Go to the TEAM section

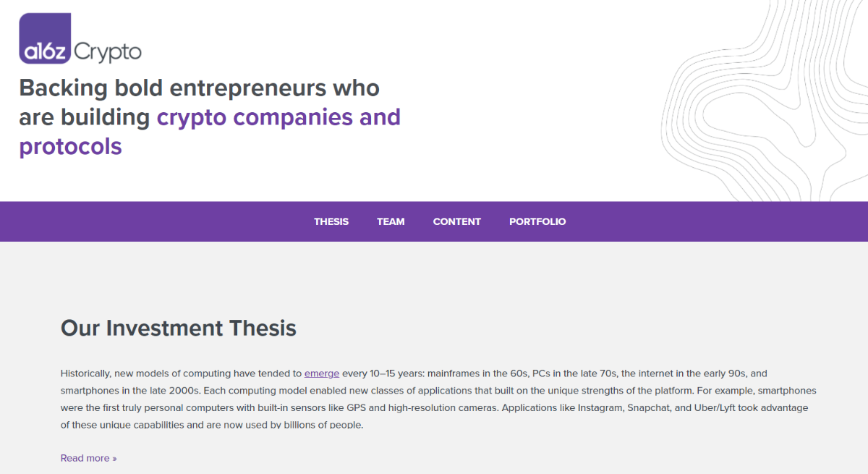[391, 221]
